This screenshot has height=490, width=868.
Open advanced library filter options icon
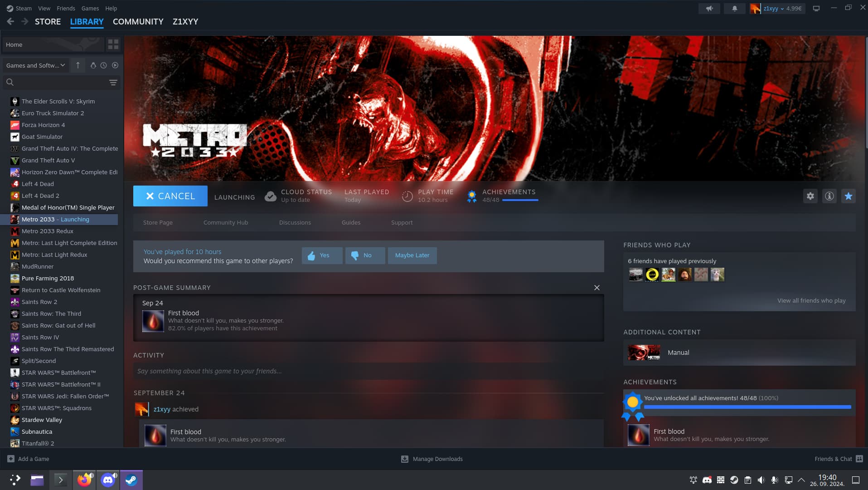tap(113, 82)
